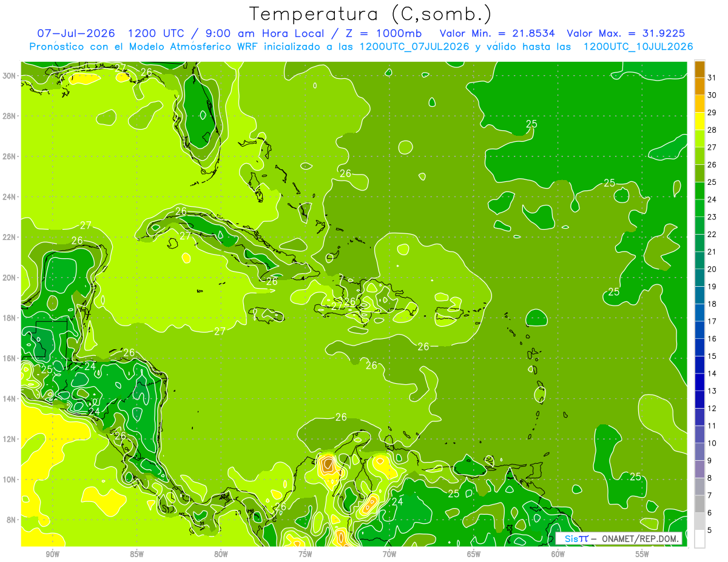Screen dimensions: 728x562
Task: Click the '90W' longitude axis label
Action: tap(52, 554)
